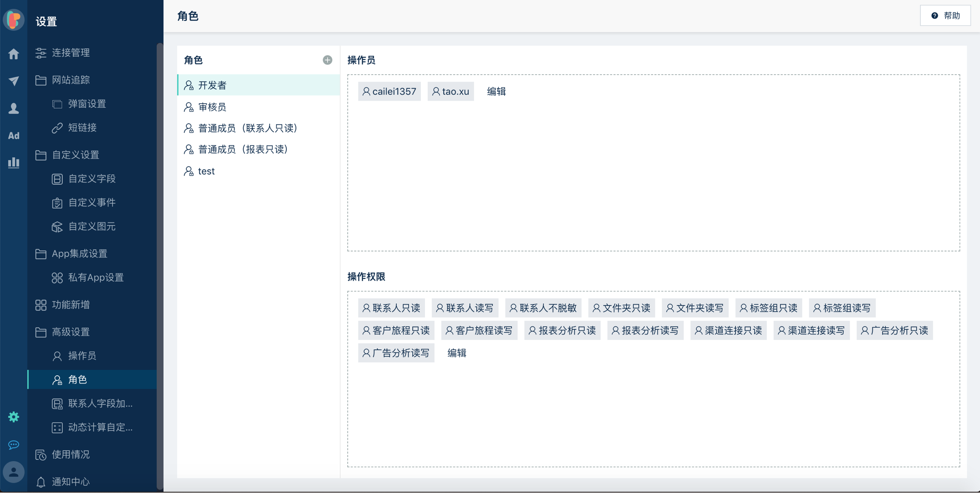Collapse the 自定义设置 folder

75,155
